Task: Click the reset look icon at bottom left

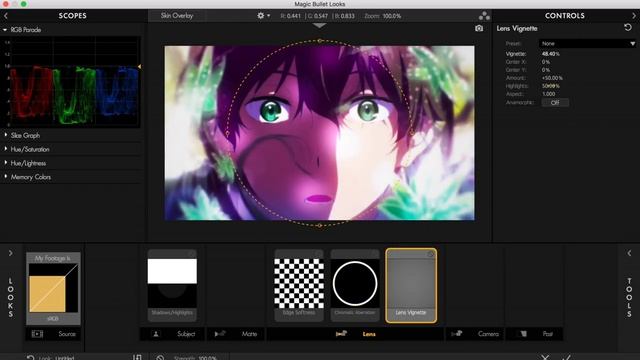Action: click(30, 358)
